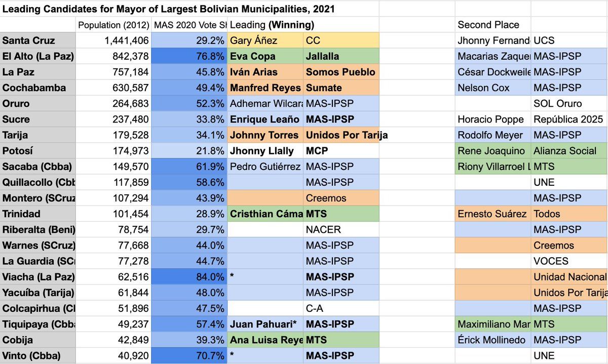Viewport: 608px width, 364px height.
Task: Select the 84.0% Viacha vote share cell
Action: tap(189, 277)
